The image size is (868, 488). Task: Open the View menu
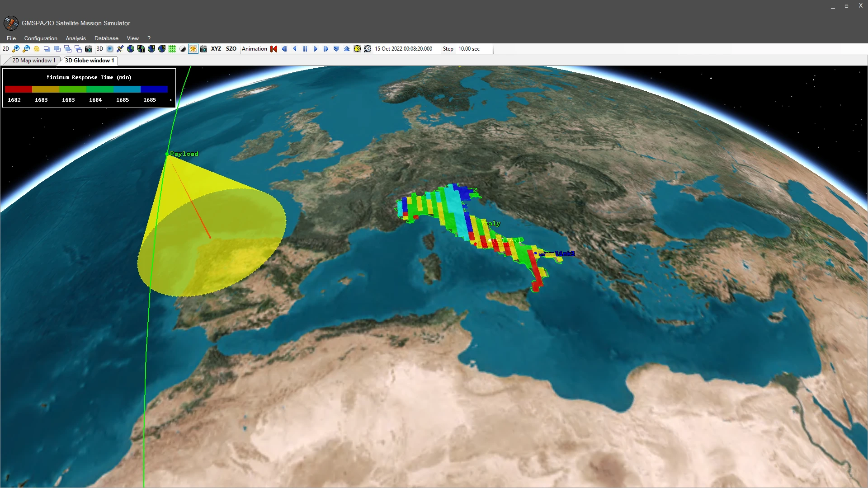pos(132,38)
